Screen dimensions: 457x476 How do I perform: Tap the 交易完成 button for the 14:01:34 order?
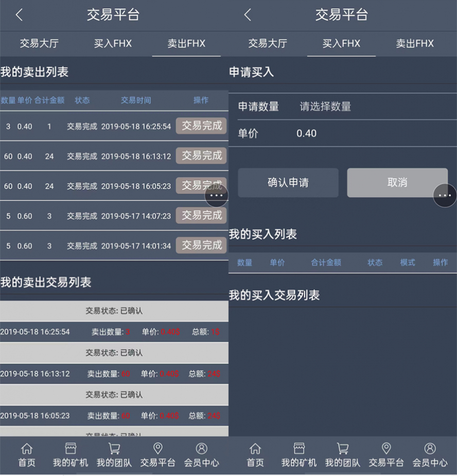pyautogui.click(x=201, y=245)
